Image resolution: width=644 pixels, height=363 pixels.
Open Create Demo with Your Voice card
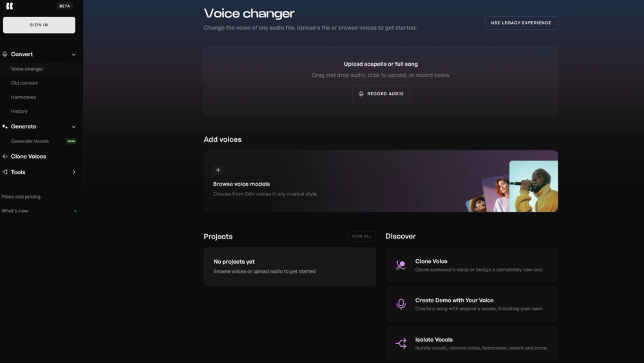point(471,304)
